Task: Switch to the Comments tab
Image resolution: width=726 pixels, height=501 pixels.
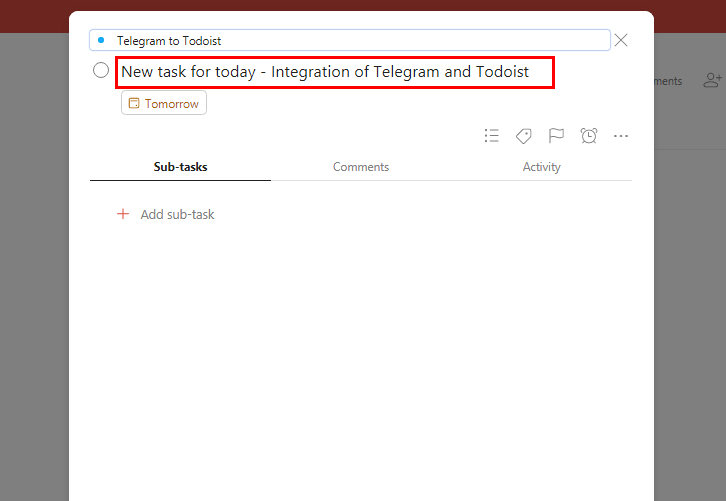Action: [x=361, y=167]
